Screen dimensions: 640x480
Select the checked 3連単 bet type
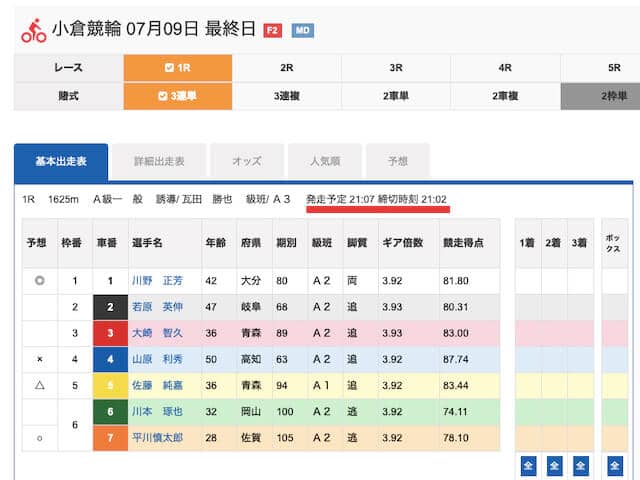(177, 96)
